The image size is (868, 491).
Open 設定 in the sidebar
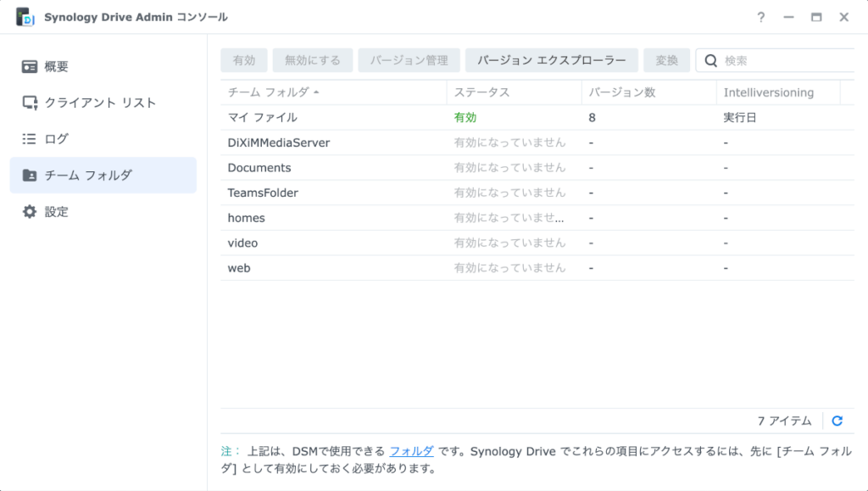pyautogui.click(x=103, y=211)
